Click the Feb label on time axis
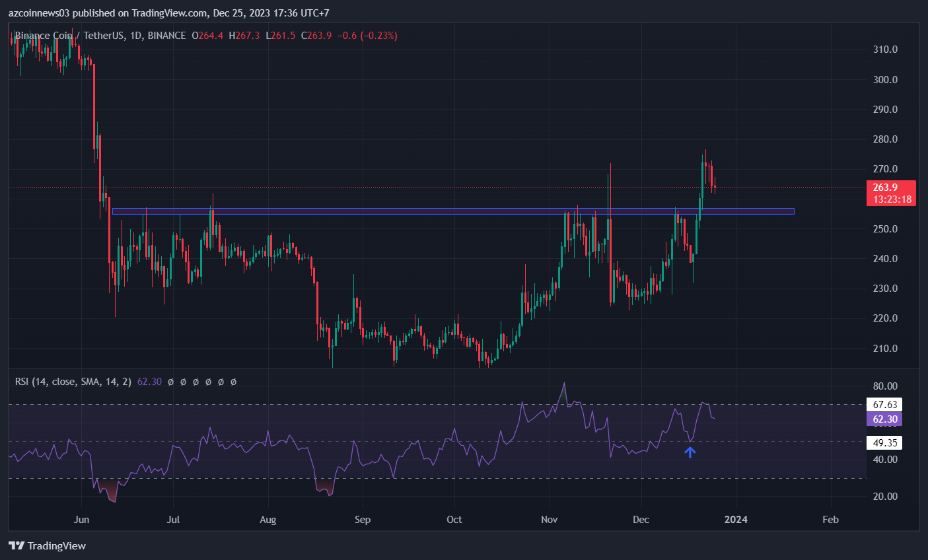Image resolution: width=928 pixels, height=560 pixels. pyautogui.click(x=830, y=520)
